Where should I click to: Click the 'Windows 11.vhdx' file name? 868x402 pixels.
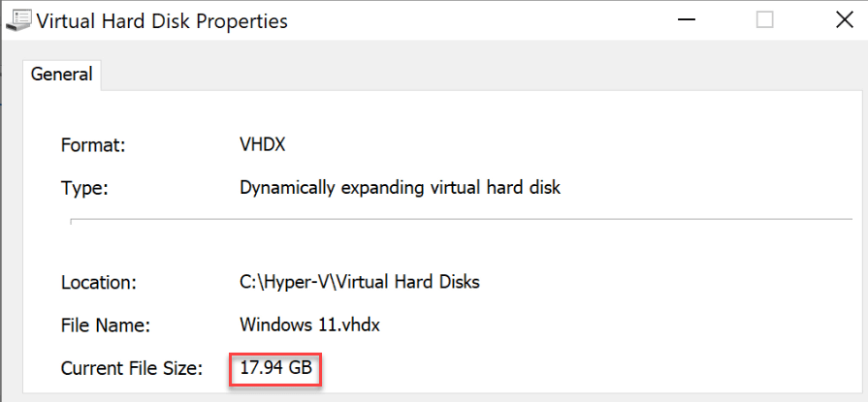(307, 325)
